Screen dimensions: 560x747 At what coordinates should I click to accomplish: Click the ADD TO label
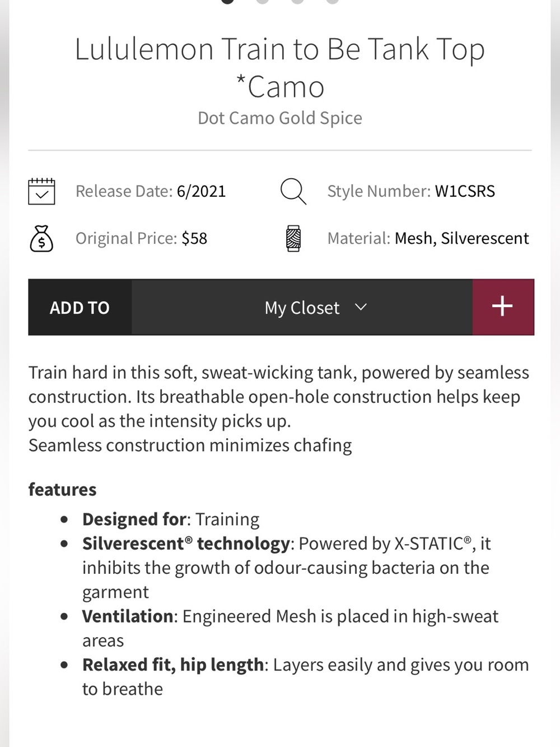point(80,307)
